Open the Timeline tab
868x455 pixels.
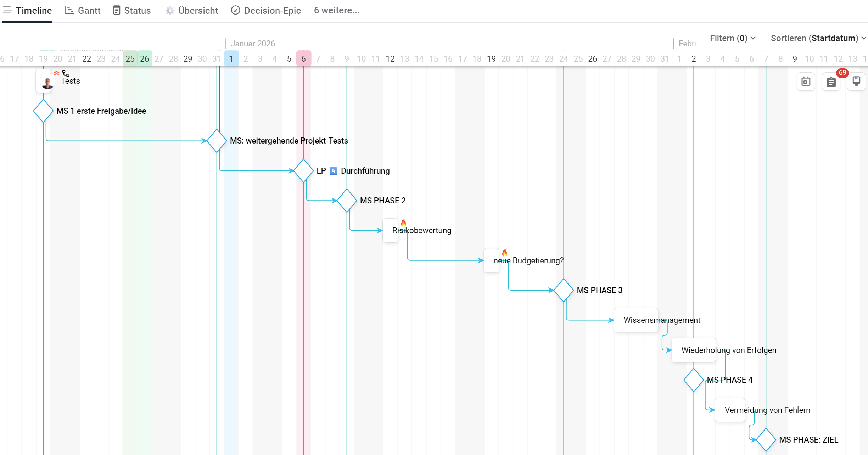pos(27,11)
